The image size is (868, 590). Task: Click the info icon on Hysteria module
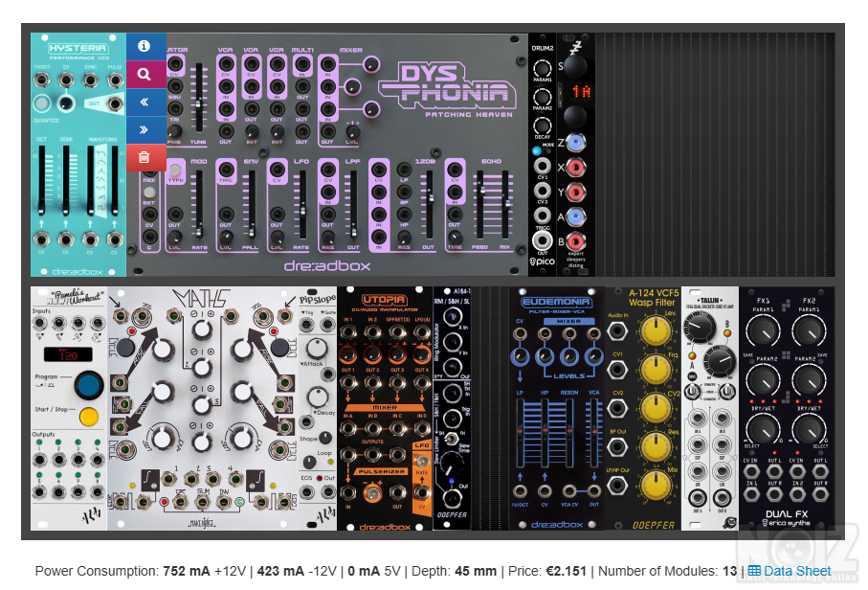(145, 46)
